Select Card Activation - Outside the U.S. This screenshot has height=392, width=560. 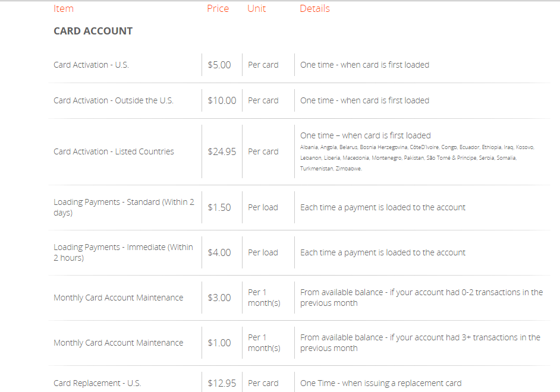[114, 100]
